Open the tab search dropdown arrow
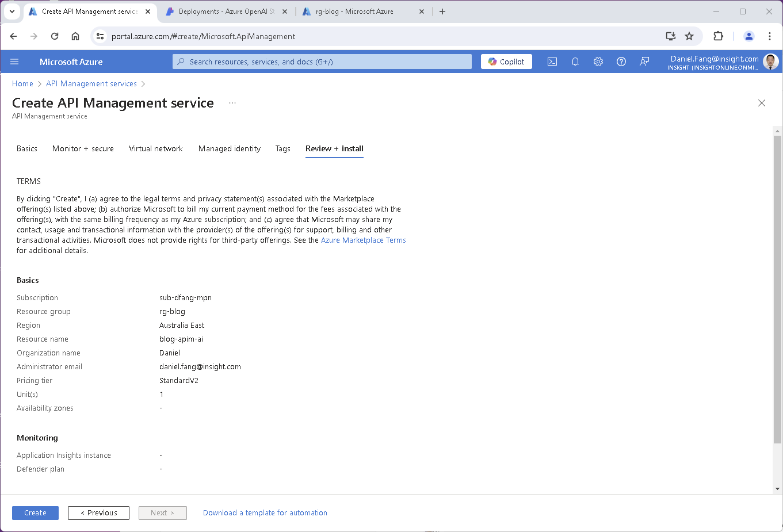The image size is (783, 532). click(x=12, y=12)
